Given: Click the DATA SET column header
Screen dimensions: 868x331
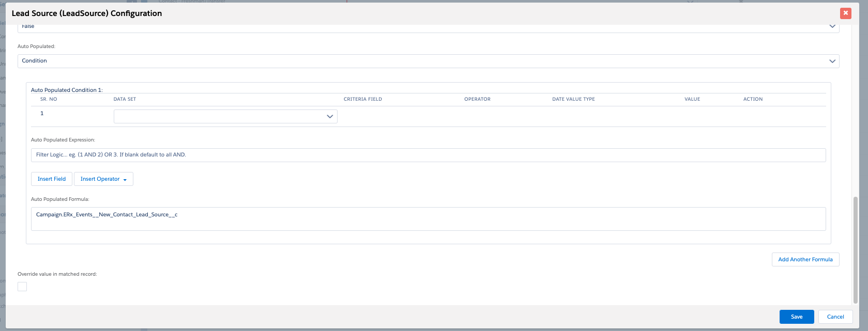Looking at the screenshot, I should pyautogui.click(x=125, y=99).
